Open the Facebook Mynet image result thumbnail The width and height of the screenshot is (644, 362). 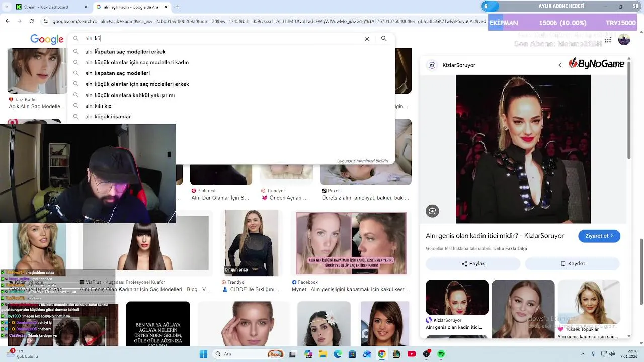(x=351, y=243)
